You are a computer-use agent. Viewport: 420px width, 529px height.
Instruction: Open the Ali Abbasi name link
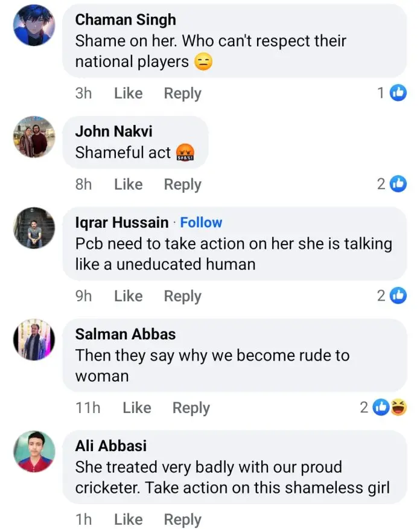110,446
